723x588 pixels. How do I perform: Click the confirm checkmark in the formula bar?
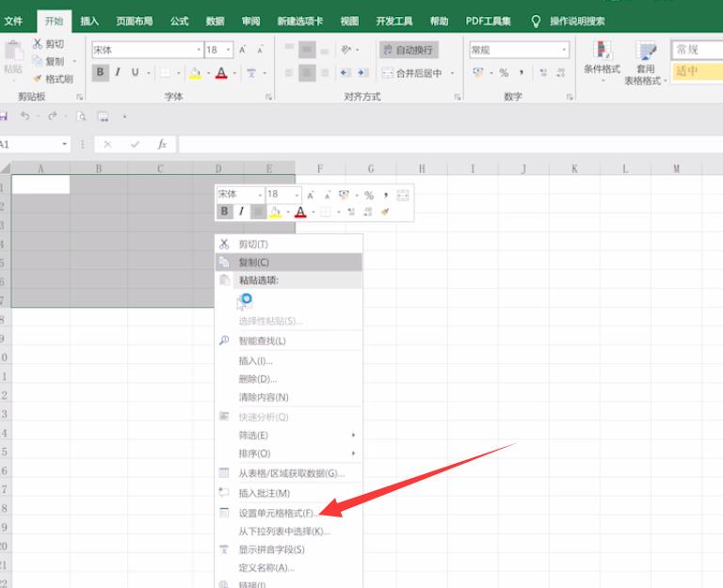point(135,144)
